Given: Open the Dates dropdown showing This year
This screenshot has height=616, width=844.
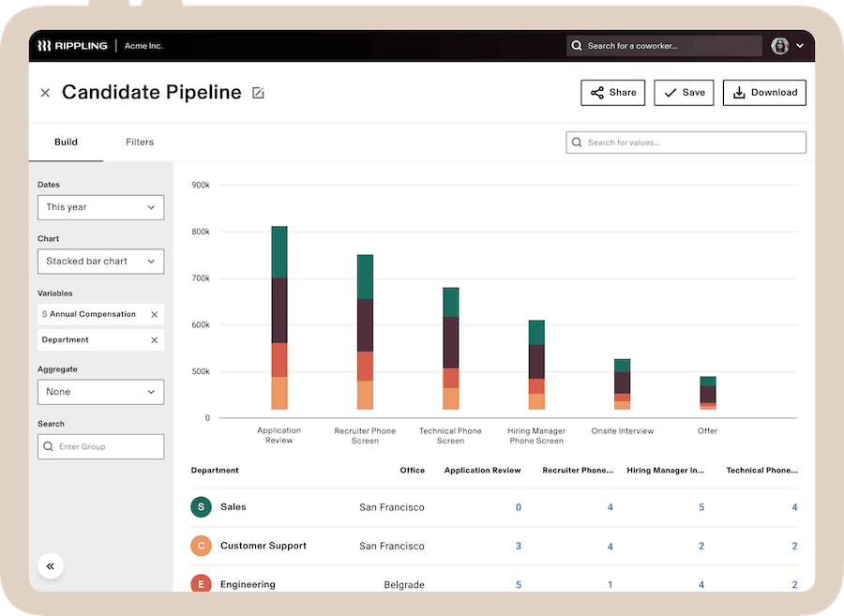Looking at the screenshot, I should [100, 207].
